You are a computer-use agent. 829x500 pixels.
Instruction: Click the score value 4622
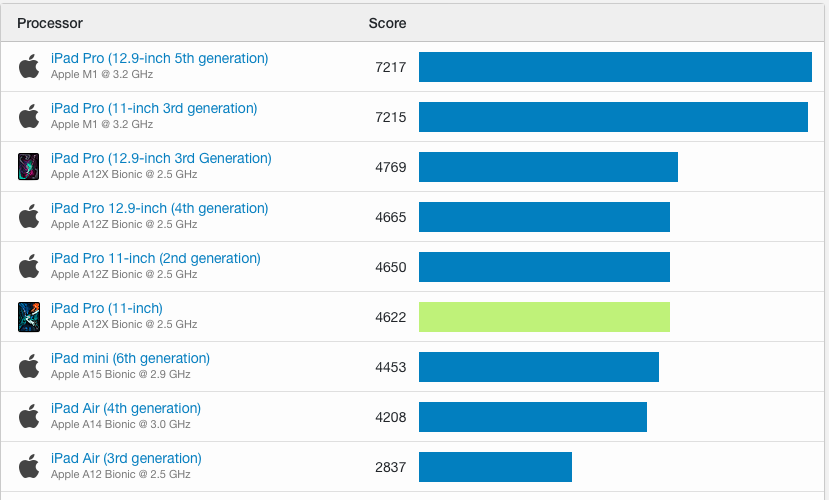391,317
